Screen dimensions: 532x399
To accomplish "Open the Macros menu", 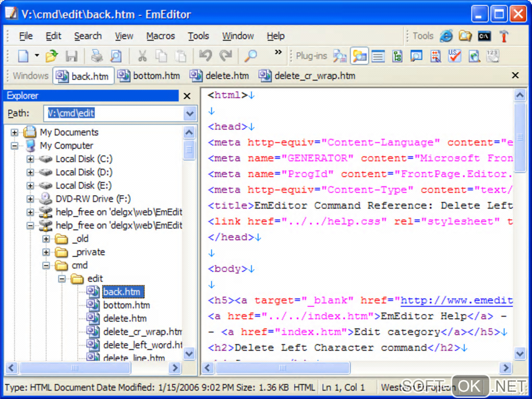I will (161, 35).
